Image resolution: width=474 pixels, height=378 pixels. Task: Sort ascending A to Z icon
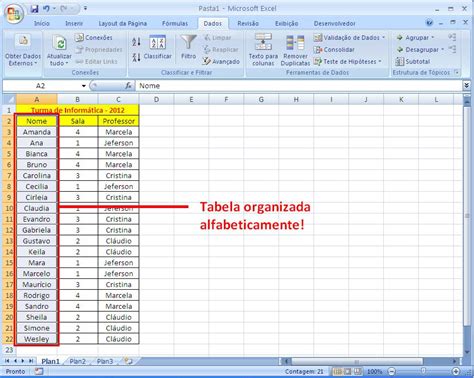[136, 42]
